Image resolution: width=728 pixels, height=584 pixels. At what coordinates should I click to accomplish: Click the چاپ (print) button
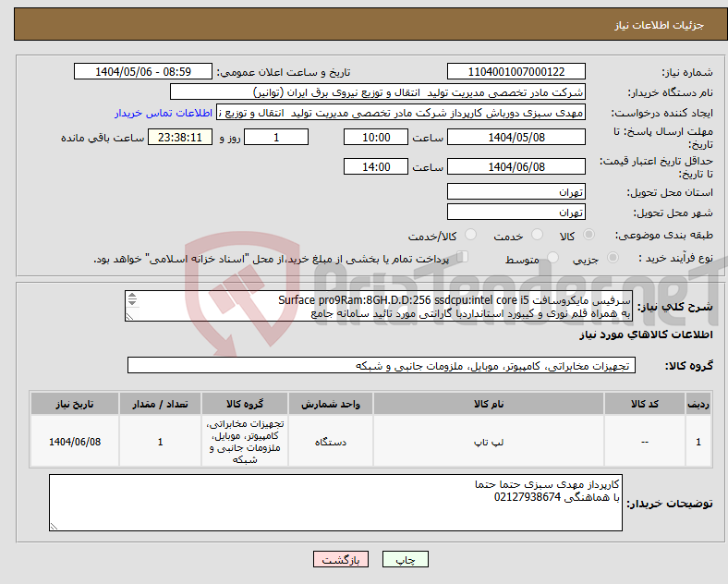click(x=405, y=559)
